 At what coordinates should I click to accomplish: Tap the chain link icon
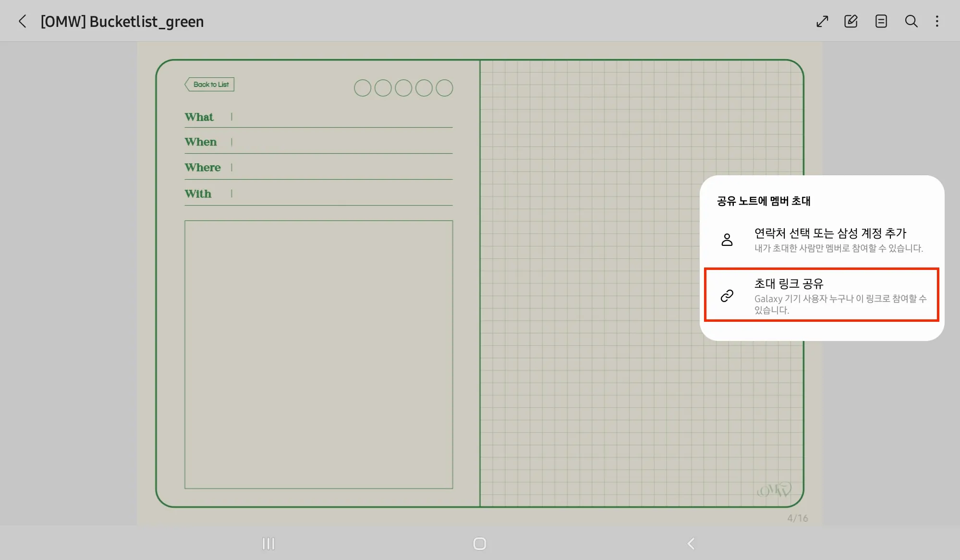[x=727, y=295]
